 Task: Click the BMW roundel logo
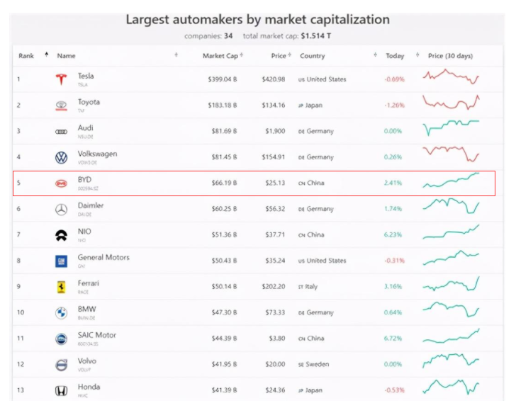[61, 312]
